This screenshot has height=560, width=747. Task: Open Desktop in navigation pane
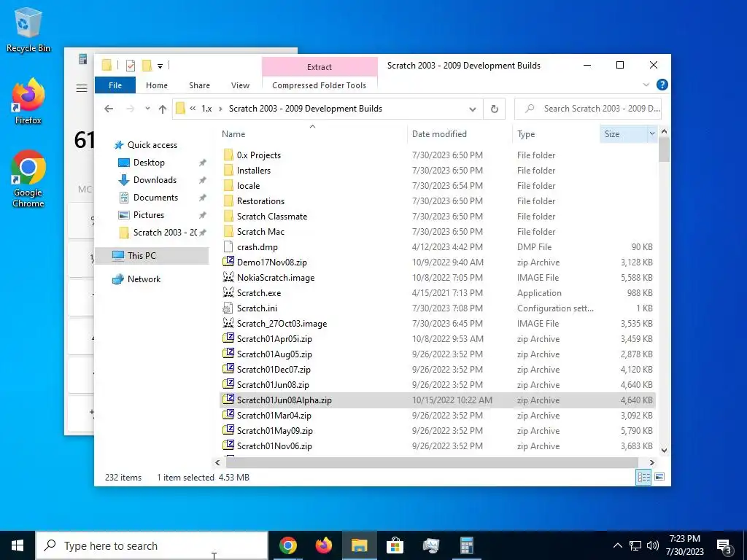point(149,163)
